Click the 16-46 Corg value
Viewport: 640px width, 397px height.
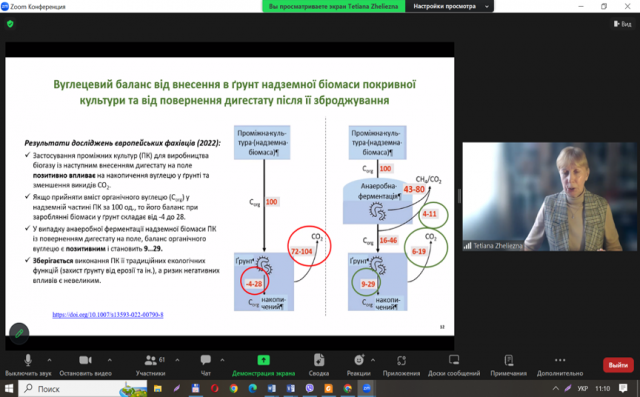click(388, 240)
